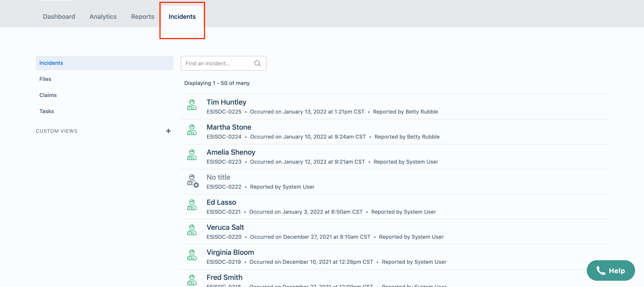
Task: Open the Fred Smith incident
Action: click(225, 277)
